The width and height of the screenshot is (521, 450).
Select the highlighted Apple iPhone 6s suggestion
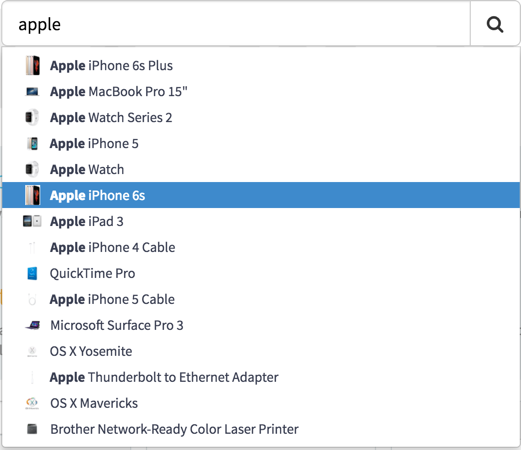tap(261, 195)
